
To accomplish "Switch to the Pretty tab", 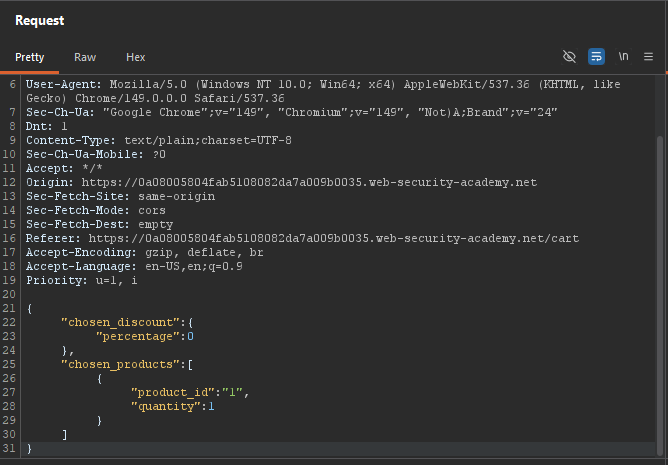I will [29, 57].
